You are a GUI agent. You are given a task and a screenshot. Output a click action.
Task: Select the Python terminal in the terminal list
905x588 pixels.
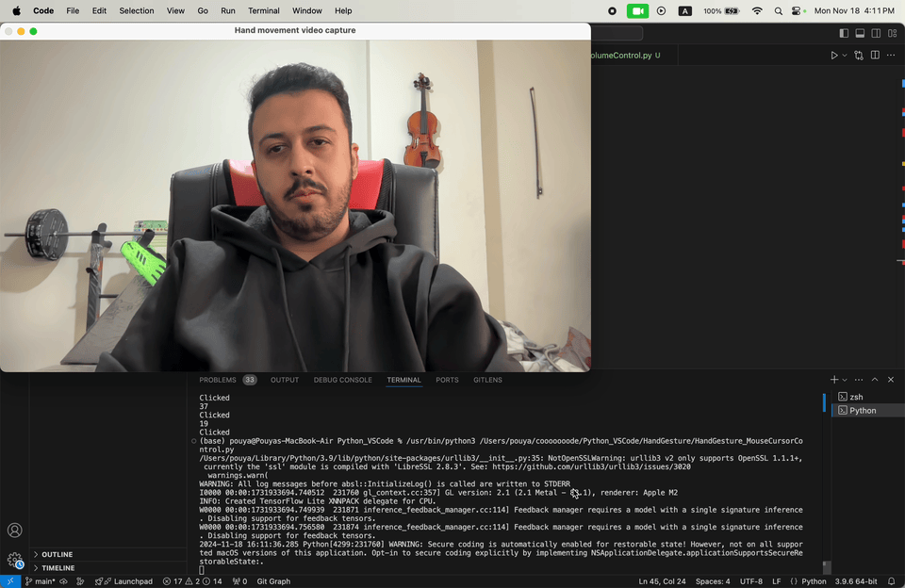(868, 410)
